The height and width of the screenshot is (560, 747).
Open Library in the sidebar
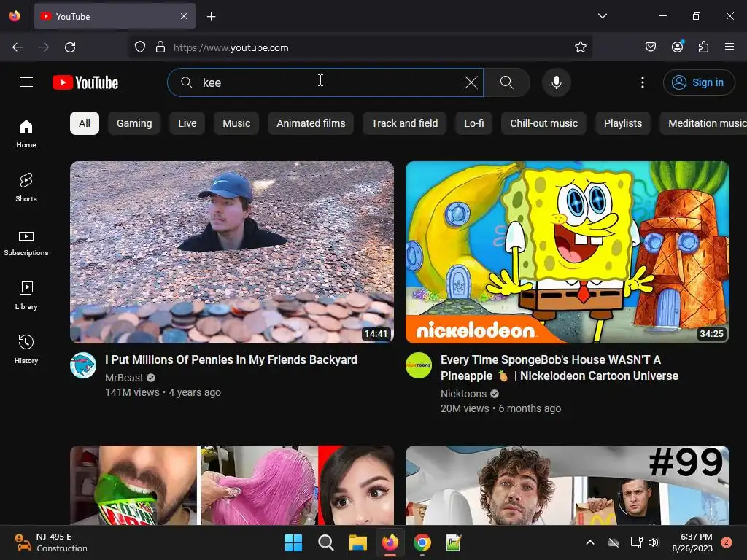pos(26,295)
